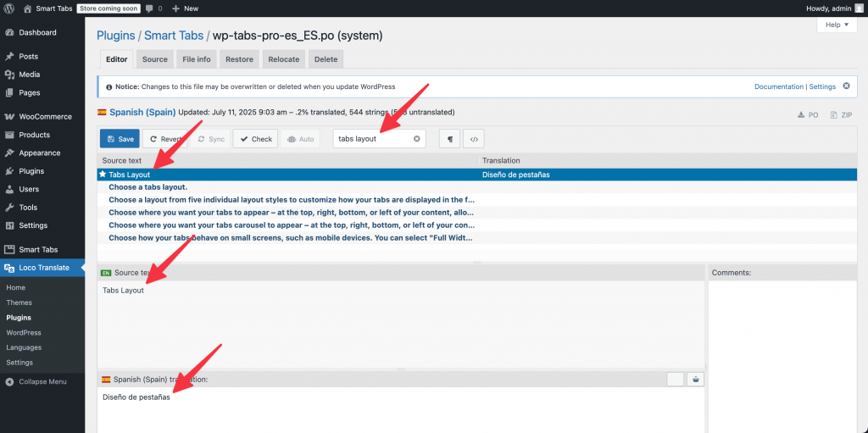The width and height of the screenshot is (868, 433).
Task: Open the WordPress logo menu
Action: point(9,8)
